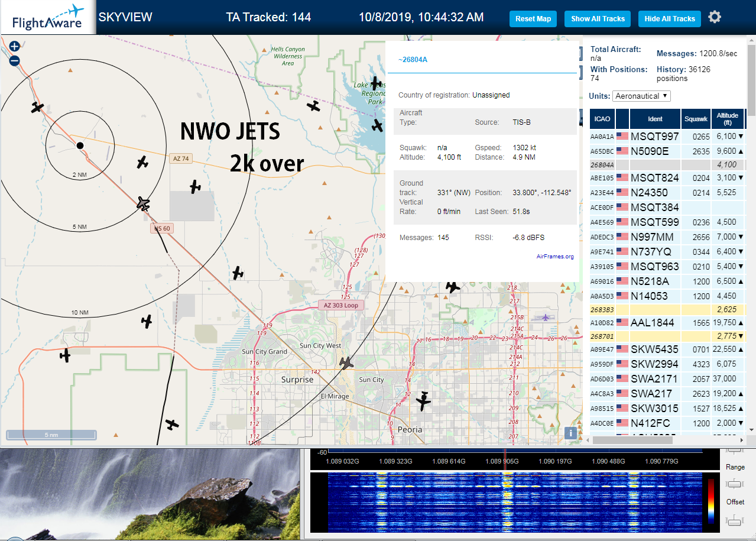This screenshot has width=756, height=541.
Task: Click the Reset Map button
Action: pos(533,19)
